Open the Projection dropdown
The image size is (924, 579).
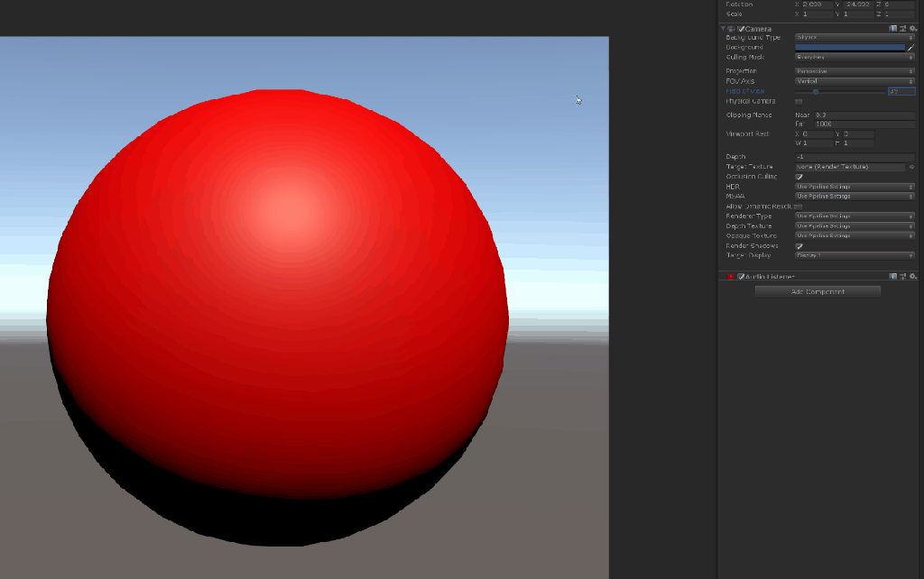[855, 71]
